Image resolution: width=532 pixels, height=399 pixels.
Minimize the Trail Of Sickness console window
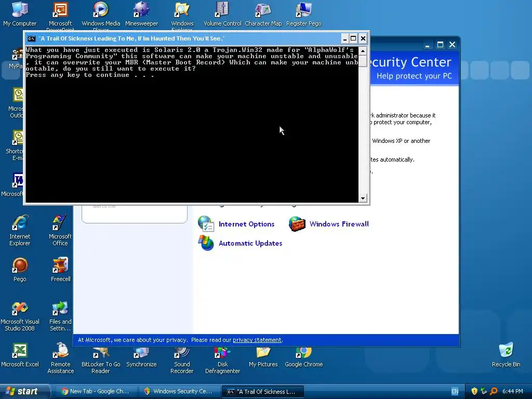click(x=344, y=38)
